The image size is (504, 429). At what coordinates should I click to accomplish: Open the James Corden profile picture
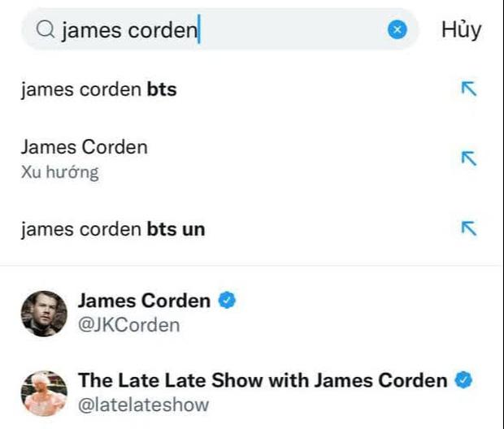tap(44, 313)
